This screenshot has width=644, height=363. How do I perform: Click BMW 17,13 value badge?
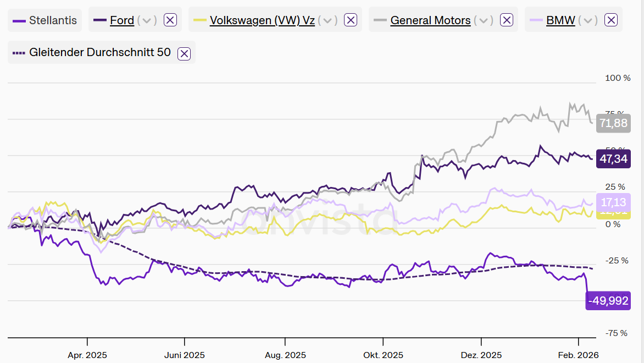tap(613, 202)
